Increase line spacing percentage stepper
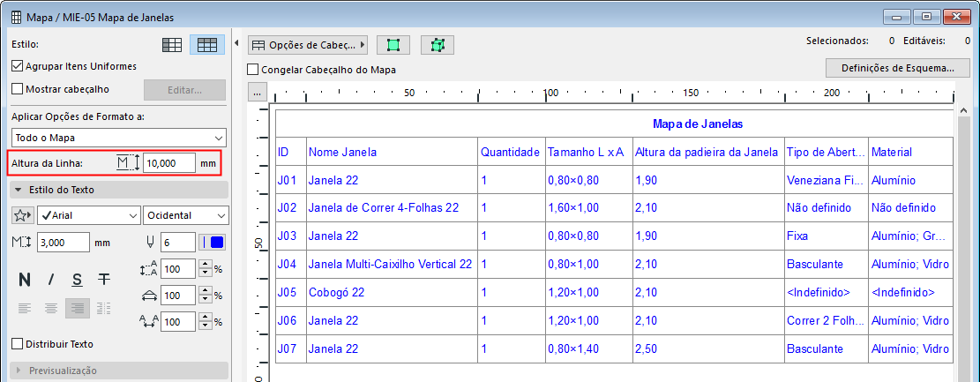 206,266
